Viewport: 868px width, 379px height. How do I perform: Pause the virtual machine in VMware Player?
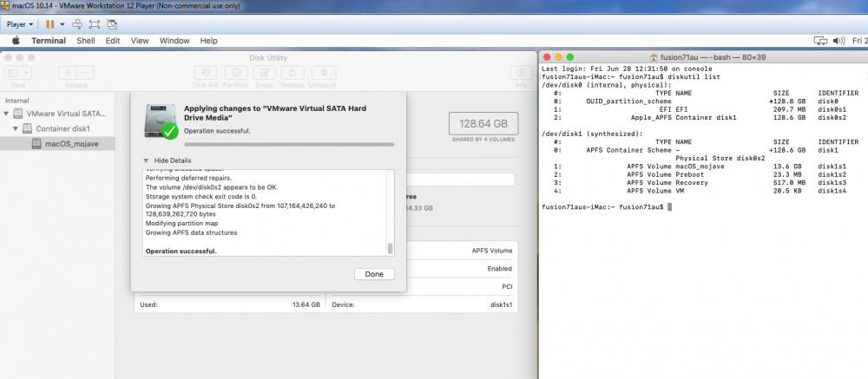tap(49, 24)
